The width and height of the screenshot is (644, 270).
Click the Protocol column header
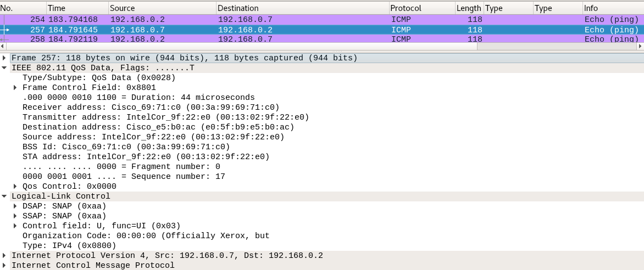(422, 8)
